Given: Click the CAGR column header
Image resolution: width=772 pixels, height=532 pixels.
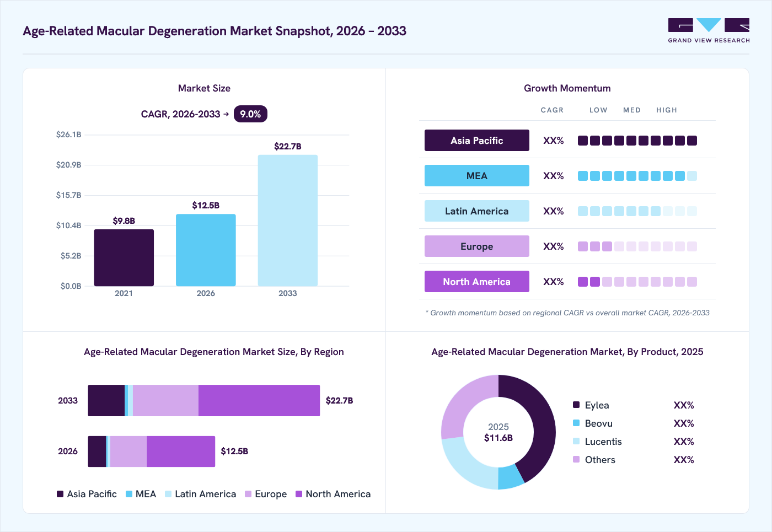Looking at the screenshot, I should [552, 110].
